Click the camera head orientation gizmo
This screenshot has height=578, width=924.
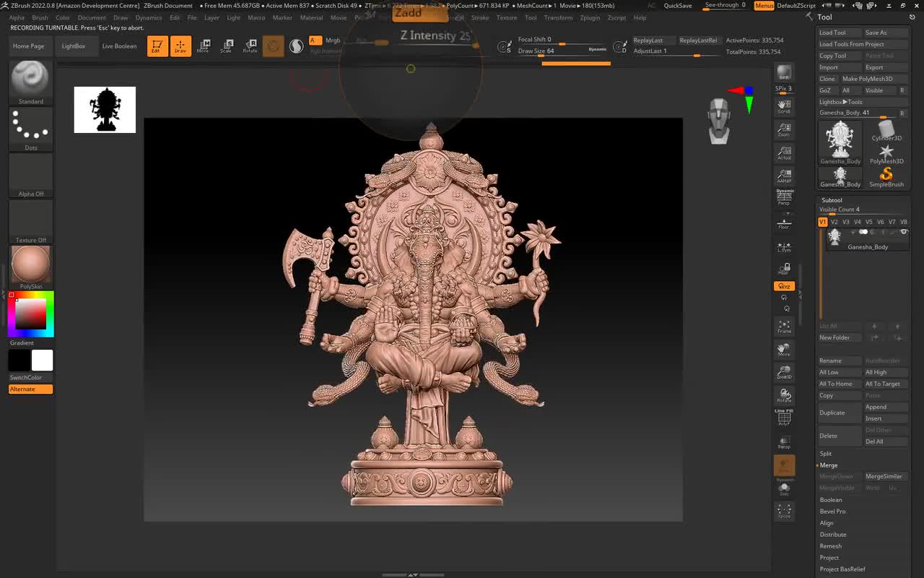719,121
